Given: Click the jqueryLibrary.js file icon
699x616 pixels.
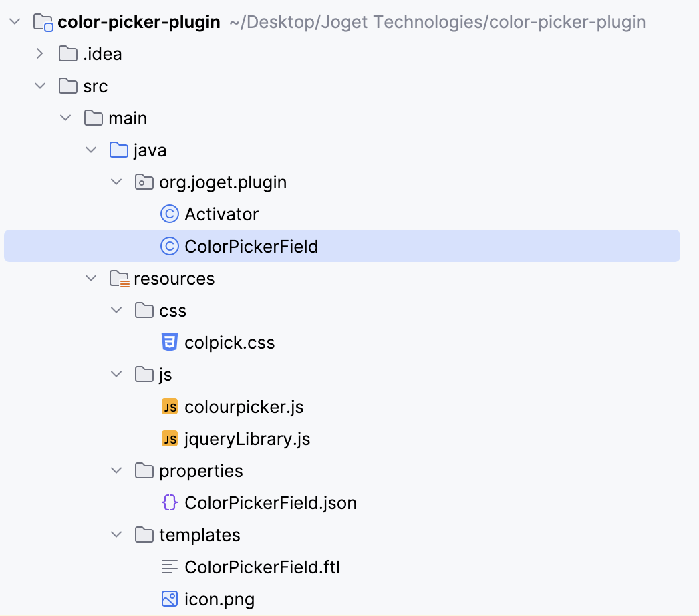Looking at the screenshot, I should [x=170, y=439].
